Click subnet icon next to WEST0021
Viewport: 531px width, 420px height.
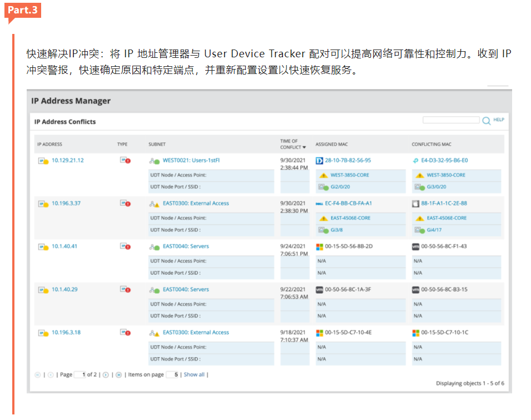[x=155, y=161]
